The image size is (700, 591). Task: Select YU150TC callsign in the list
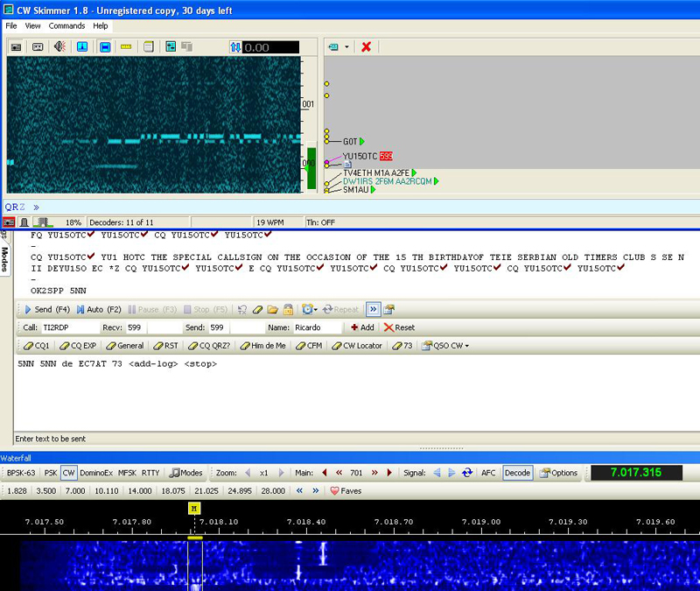[x=360, y=157]
